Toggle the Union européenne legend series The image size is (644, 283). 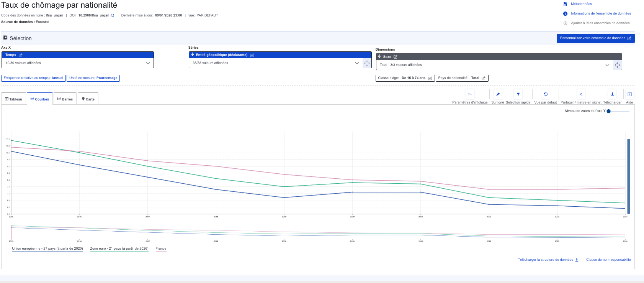[x=47, y=248]
